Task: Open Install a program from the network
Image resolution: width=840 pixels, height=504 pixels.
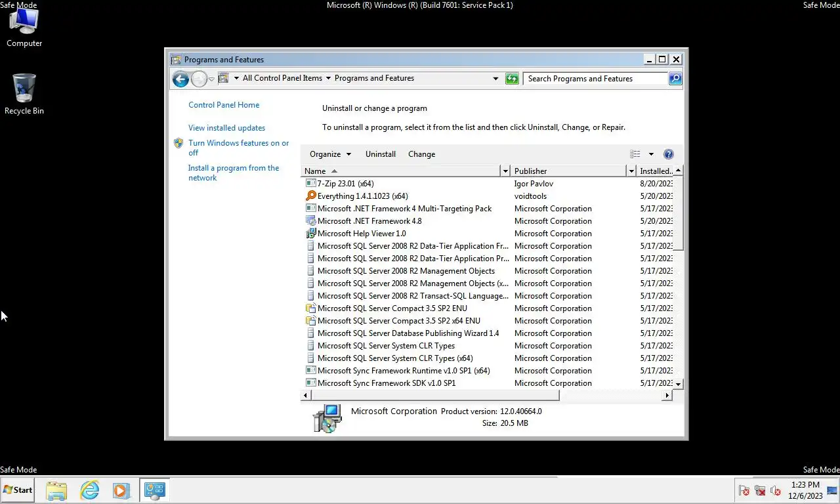Action: click(x=234, y=173)
